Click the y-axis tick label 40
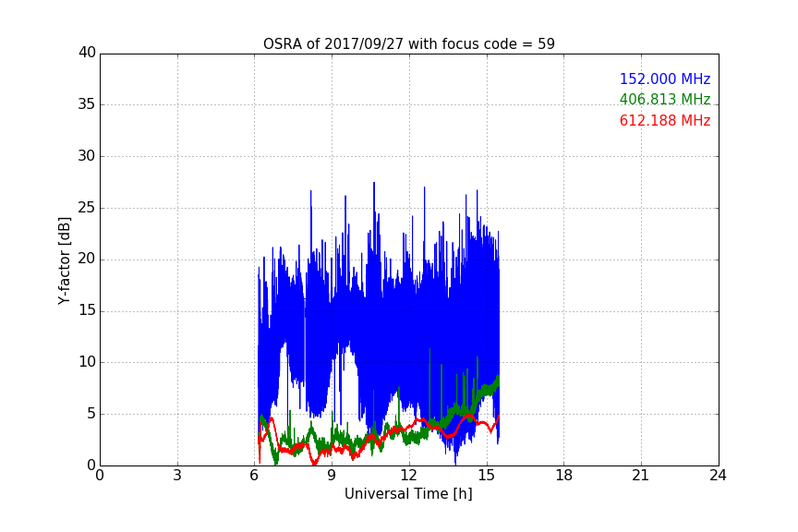The height and width of the screenshot is (532, 798). point(87,53)
